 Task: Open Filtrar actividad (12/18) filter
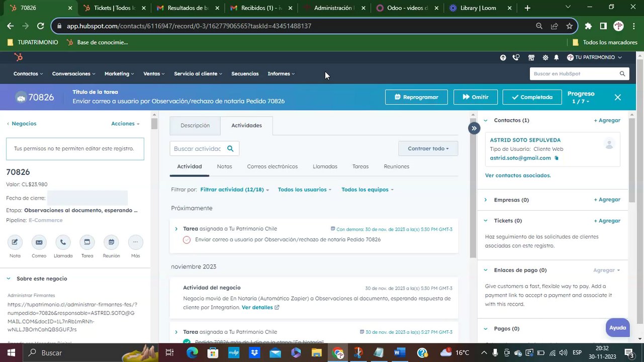pyautogui.click(x=234, y=190)
